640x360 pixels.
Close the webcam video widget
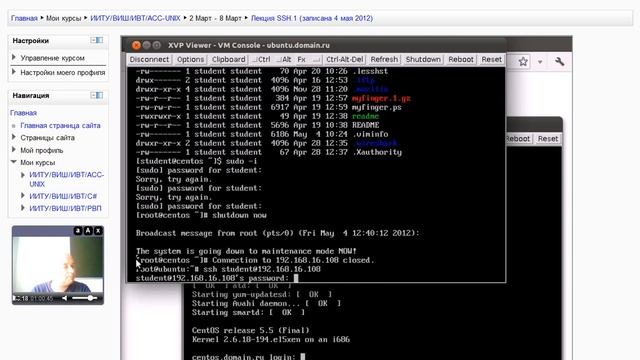(x=98, y=231)
